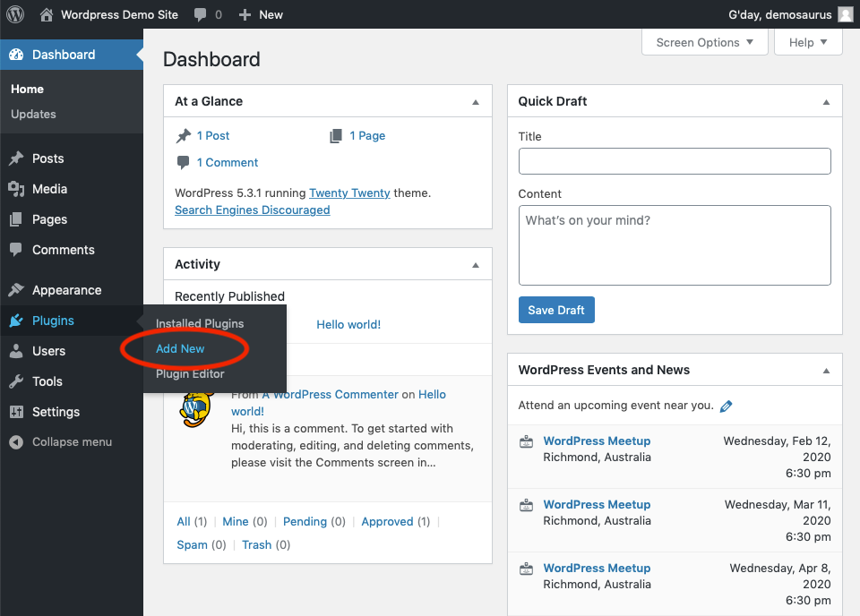Image resolution: width=860 pixels, height=616 pixels.
Task: Open the A WordPress Commenter link
Action: [x=331, y=394]
